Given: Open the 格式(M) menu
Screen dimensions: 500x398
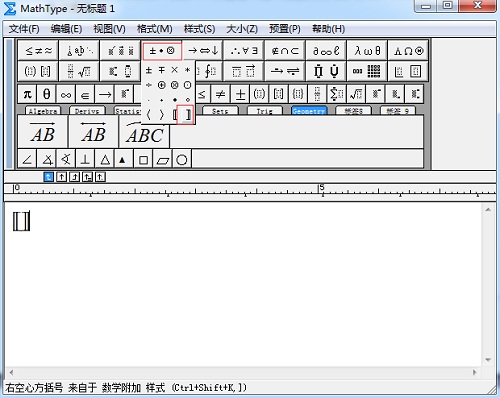Looking at the screenshot, I should (155, 29).
